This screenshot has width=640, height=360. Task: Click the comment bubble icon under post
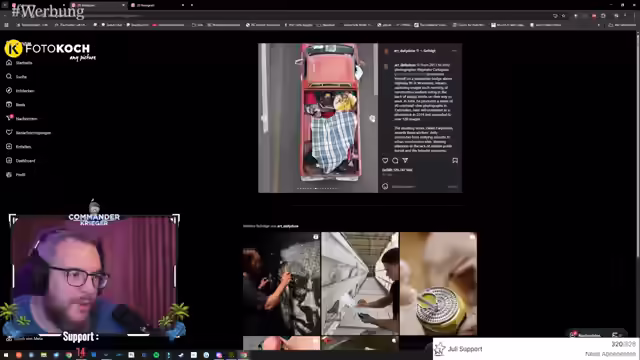point(395,160)
